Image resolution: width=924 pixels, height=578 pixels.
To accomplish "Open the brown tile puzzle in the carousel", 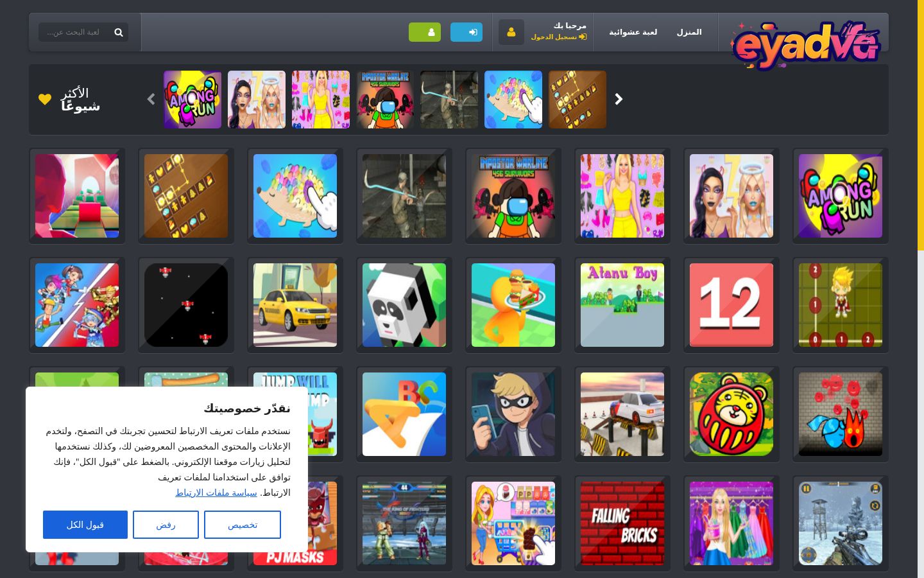I will coord(577,100).
